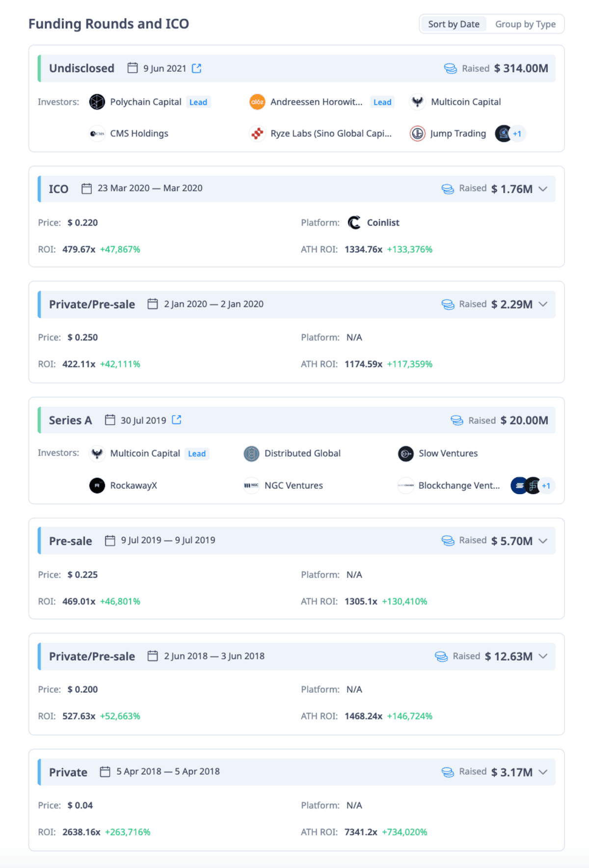Click the Andreessen Horowitz a16z logo
589x868 pixels.
pyautogui.click(x=257, y=102)
